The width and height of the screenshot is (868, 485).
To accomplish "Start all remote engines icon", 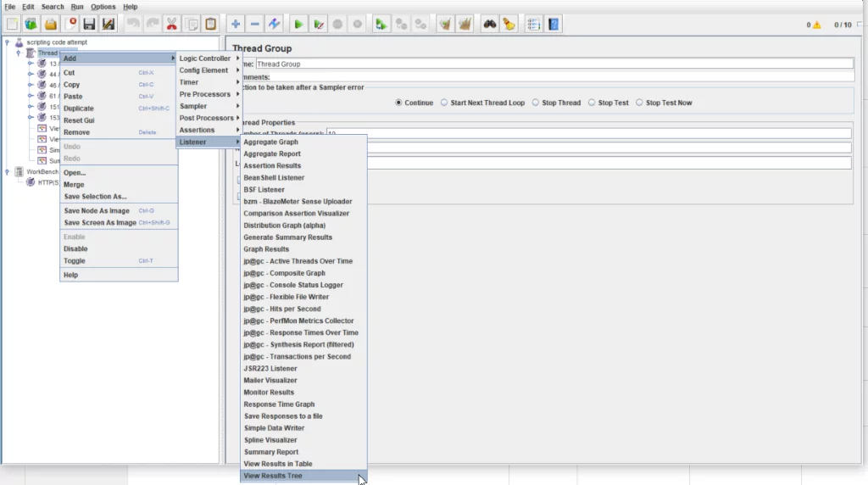I will (x=381, y=25).
